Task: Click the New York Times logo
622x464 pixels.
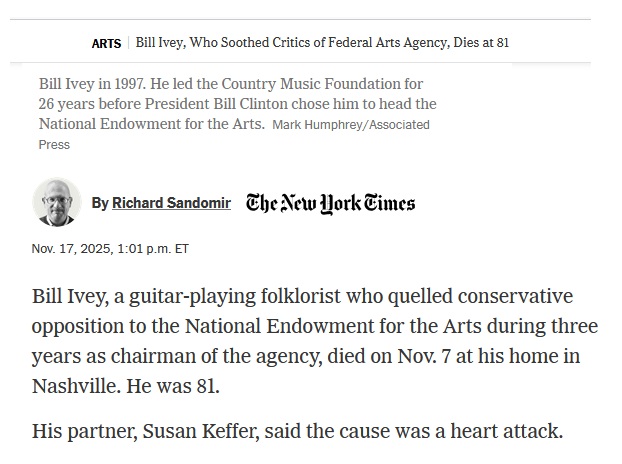Action: (x=330, y=203)
